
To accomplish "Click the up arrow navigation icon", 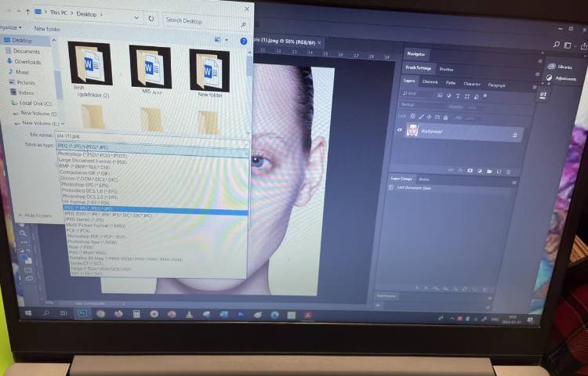I will point(28,13).
